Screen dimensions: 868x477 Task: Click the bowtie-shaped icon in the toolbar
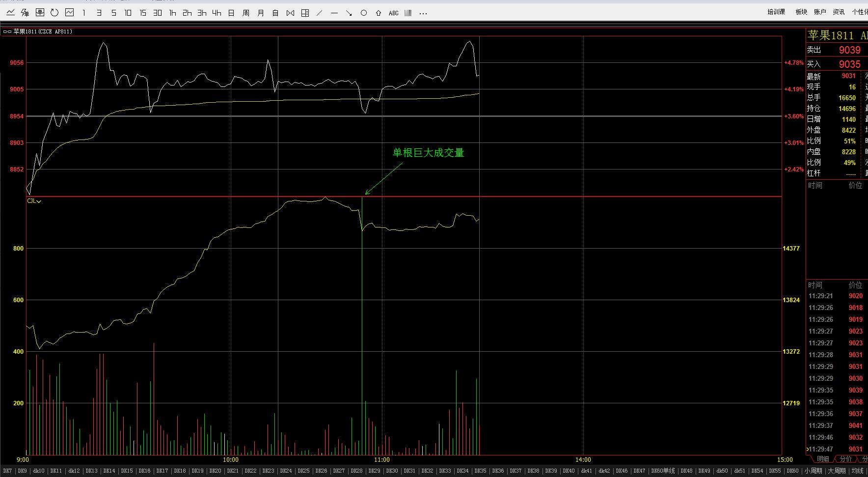[x=290, y=13]
